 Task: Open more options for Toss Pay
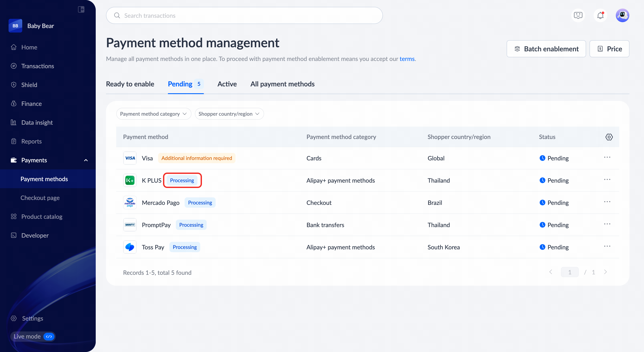[x=607, y=246]
